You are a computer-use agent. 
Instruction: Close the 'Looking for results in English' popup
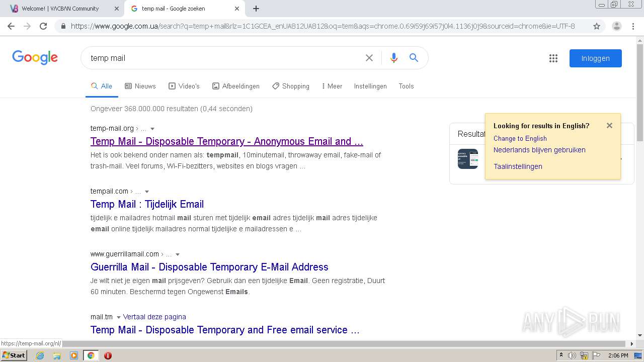coord(609,126)
